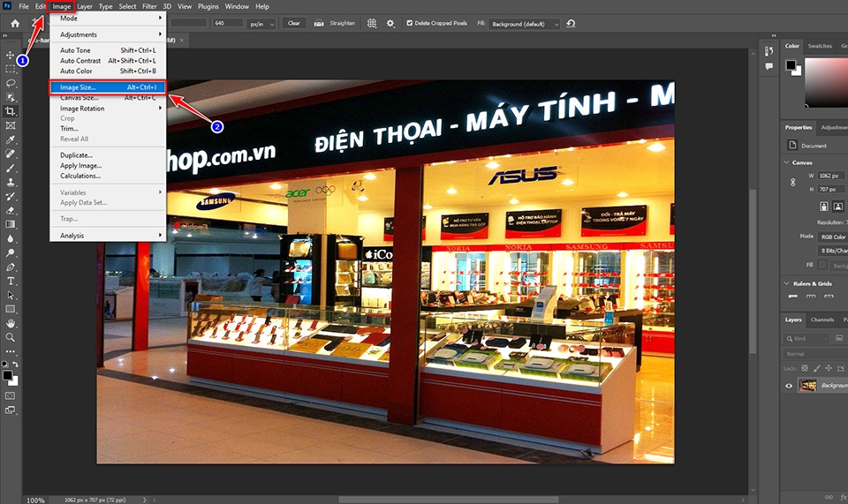Select portrait canvas orientation
This screenshot has height=504, width=848.
823,207
